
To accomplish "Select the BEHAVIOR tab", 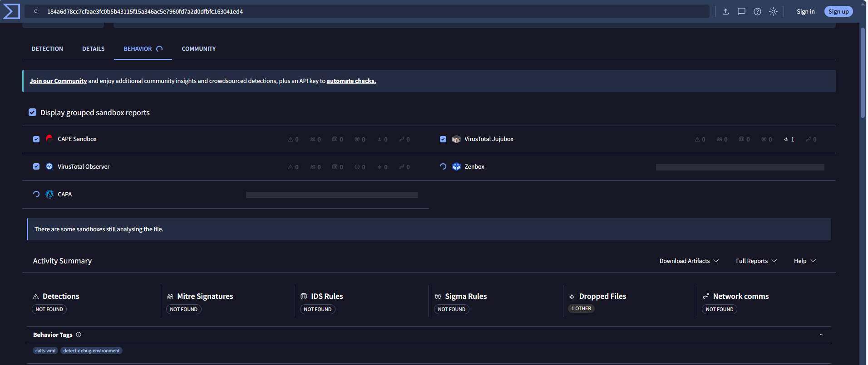I will [x=143, y=49].
